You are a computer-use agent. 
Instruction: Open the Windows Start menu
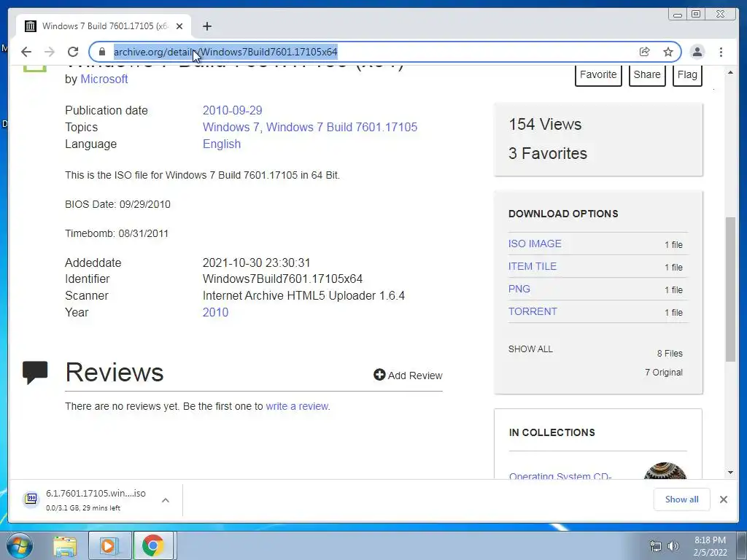point(19,545)
